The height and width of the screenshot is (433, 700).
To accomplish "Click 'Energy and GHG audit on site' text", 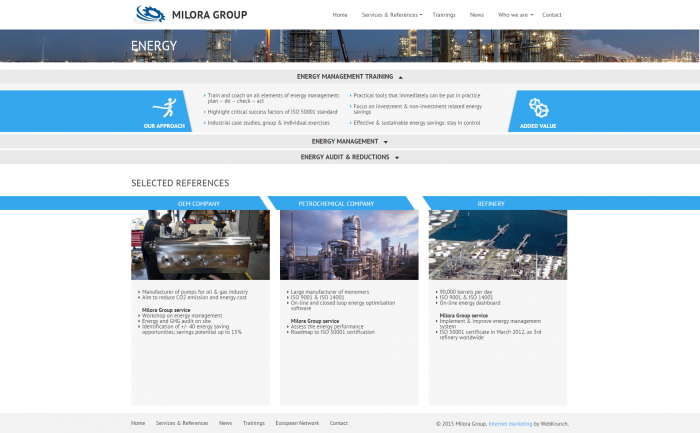I will pyautogui.click(x=176, y=321).
